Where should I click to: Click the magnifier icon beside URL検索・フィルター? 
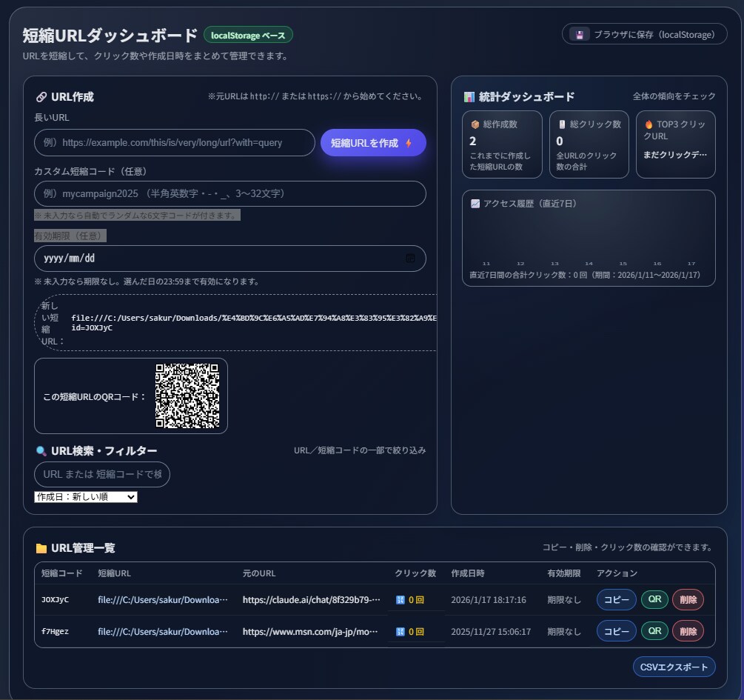[41, 450]
